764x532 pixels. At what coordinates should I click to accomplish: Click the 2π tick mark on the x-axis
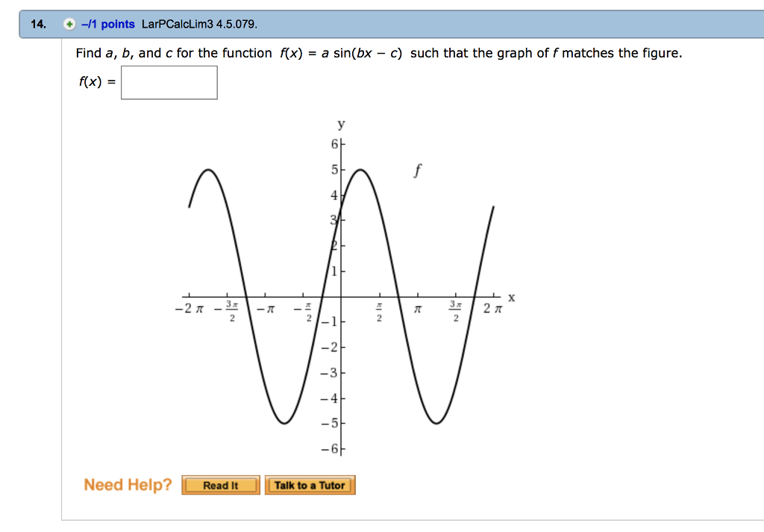tap(493, 294)
